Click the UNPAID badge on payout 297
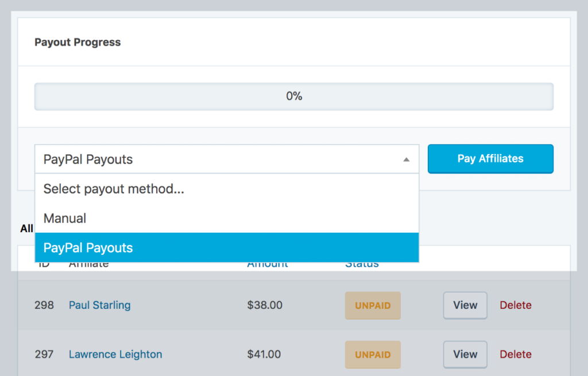588x376 pixels. (x=373, y=354)
